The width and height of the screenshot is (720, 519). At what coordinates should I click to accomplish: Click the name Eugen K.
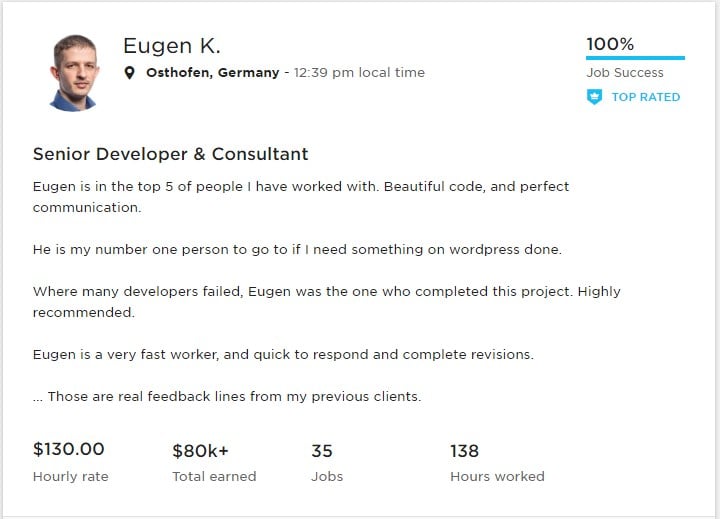tap(171, 46)
